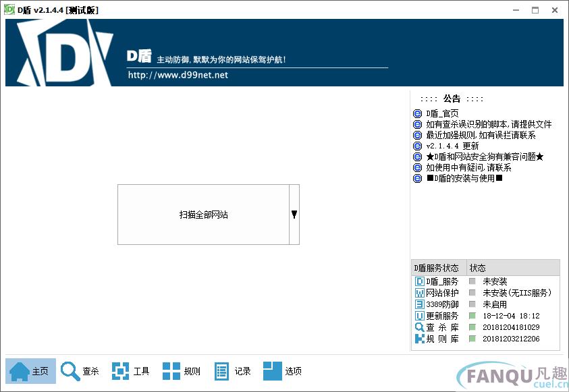Viewport: 569px width, 392px height.
Task: Close the D盾 window
Action: pos(555,10)
